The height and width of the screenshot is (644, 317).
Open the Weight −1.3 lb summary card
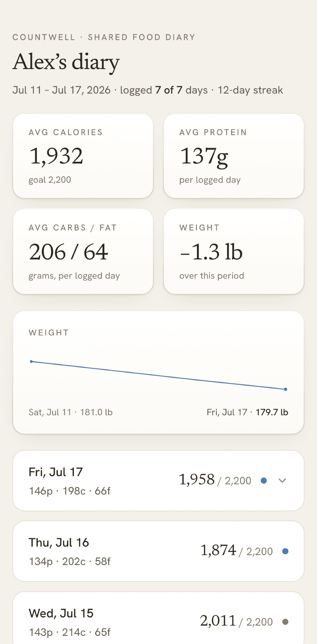pos(234,251)
